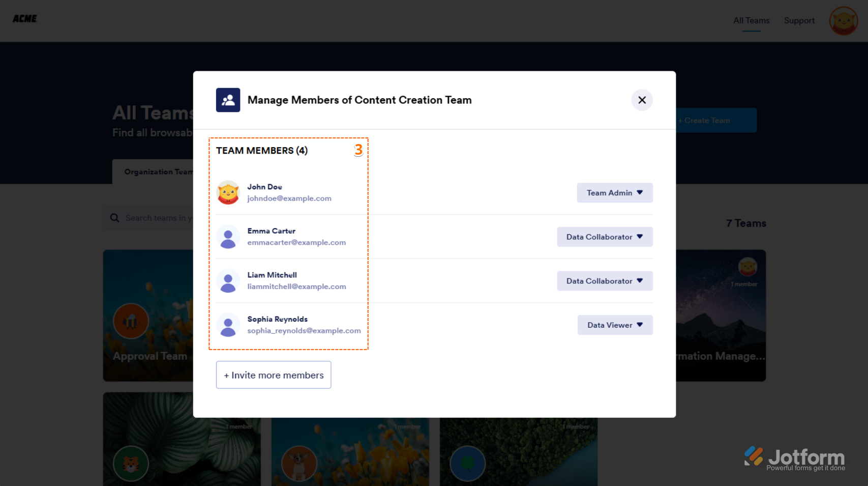Screen dimensions: 868x486
Task: Click the Jotform logo
Action: pyautogui.click(x=794, y=458)
